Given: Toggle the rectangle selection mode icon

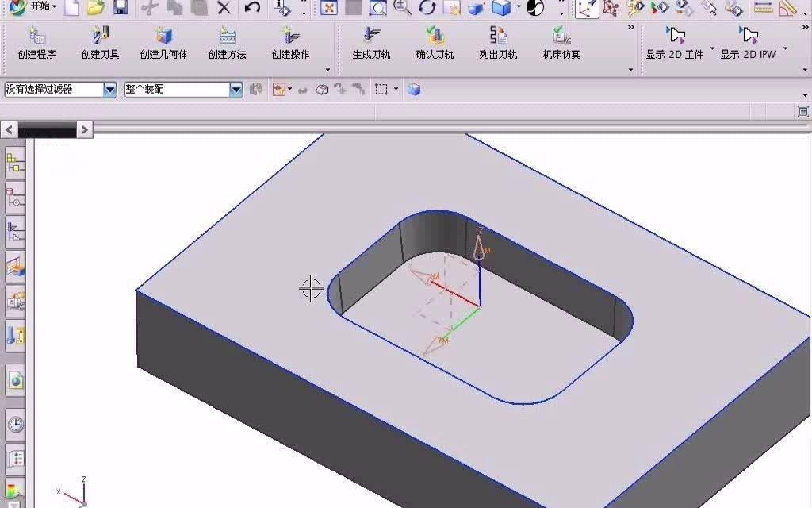Looking at the screenshot, I should tap(380, 89).
